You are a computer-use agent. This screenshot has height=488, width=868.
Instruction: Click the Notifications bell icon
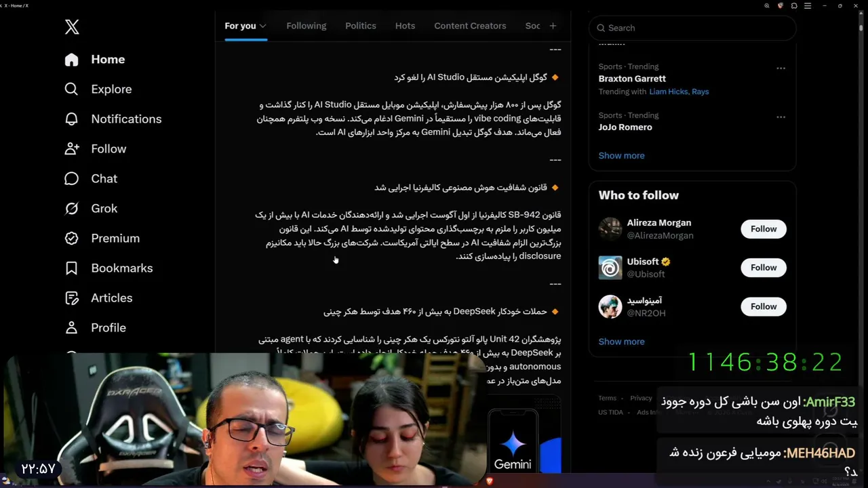(71, 119)
